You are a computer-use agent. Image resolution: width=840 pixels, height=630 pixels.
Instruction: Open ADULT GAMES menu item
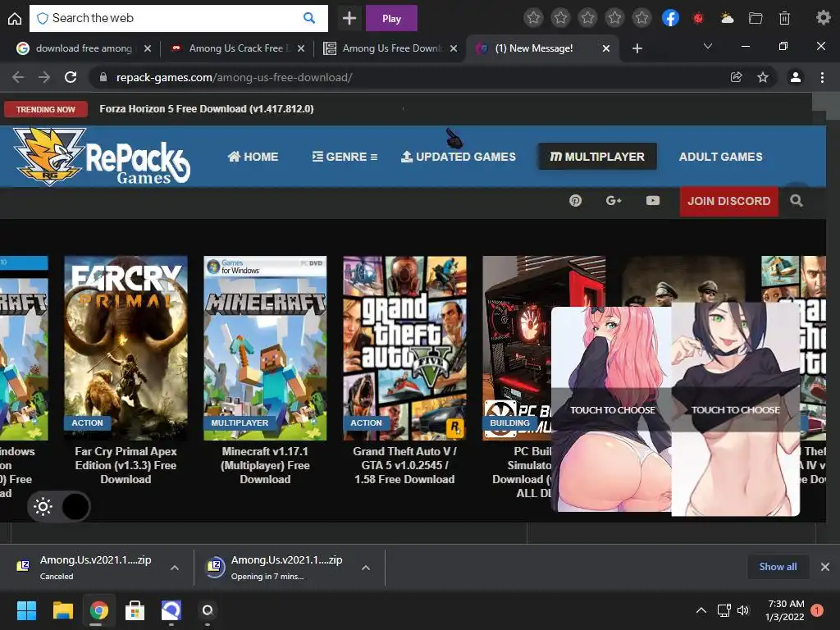point(720,157)
